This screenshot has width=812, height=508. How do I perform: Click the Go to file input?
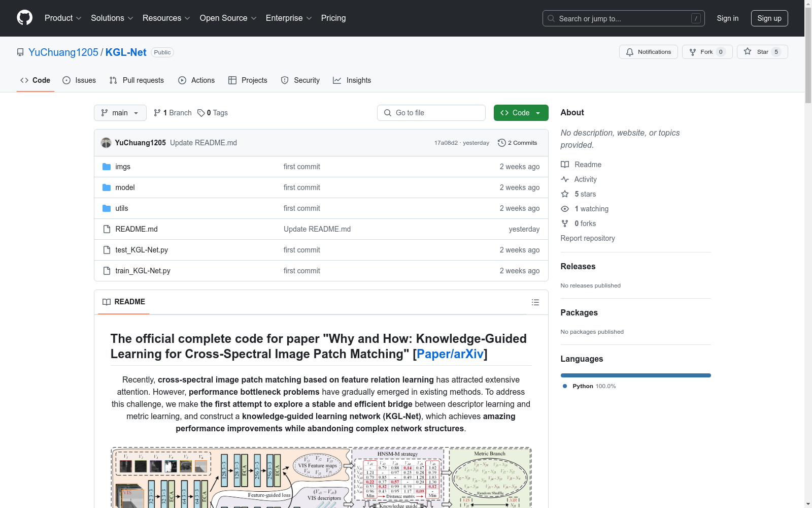point(431,113)
